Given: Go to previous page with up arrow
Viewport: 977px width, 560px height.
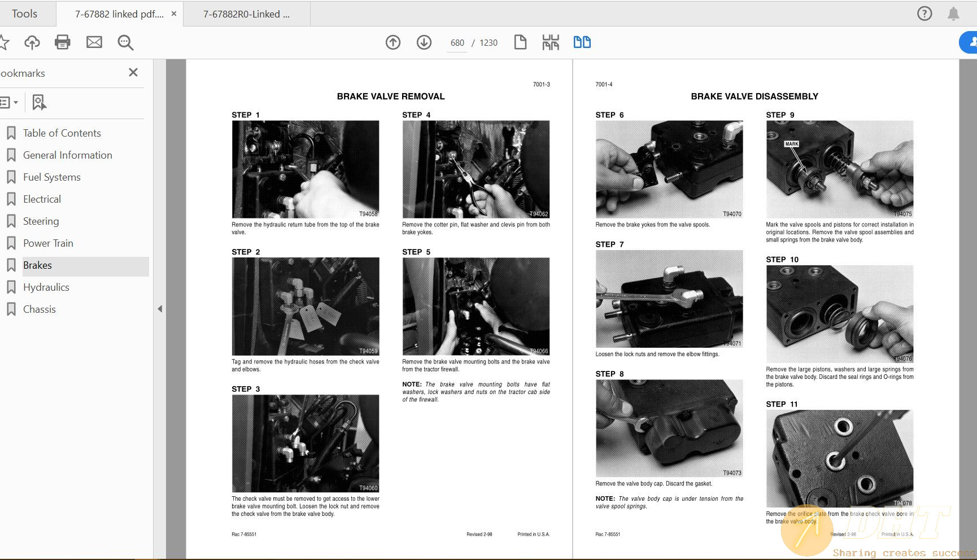Looking at the screenshot, I should [x=393, y=42].
